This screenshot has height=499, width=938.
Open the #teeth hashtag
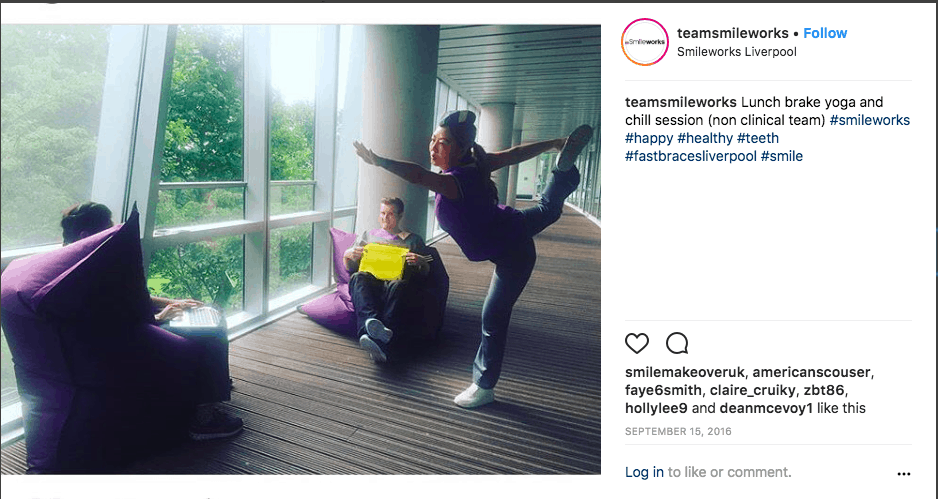click(758, 138)
